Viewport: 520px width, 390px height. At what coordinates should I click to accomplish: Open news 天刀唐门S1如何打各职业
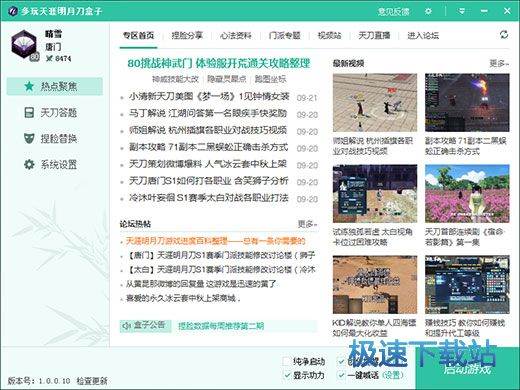point(209,181)
